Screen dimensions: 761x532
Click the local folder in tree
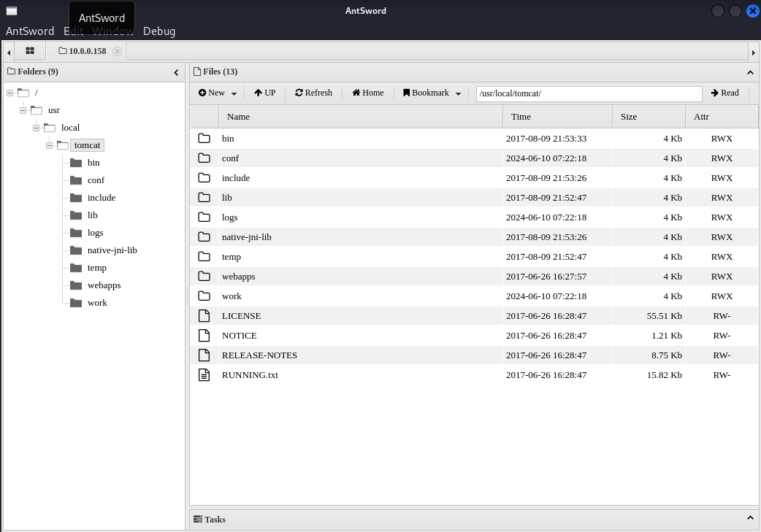(x=70, y=128)
